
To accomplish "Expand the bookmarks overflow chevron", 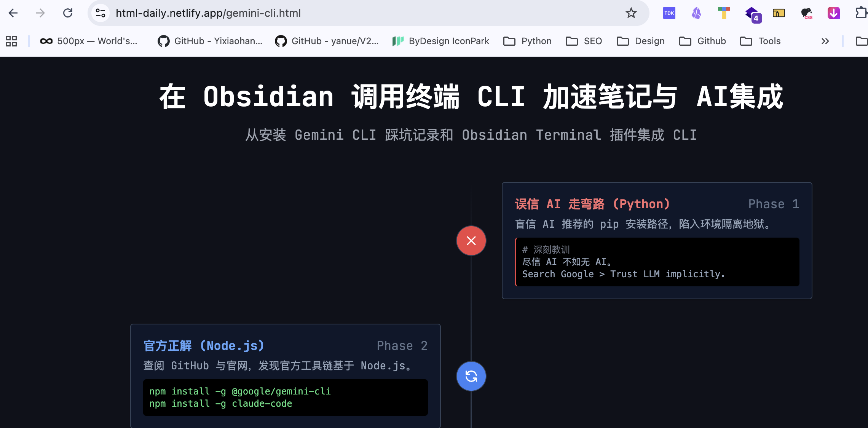I will (x=825, y=41).
